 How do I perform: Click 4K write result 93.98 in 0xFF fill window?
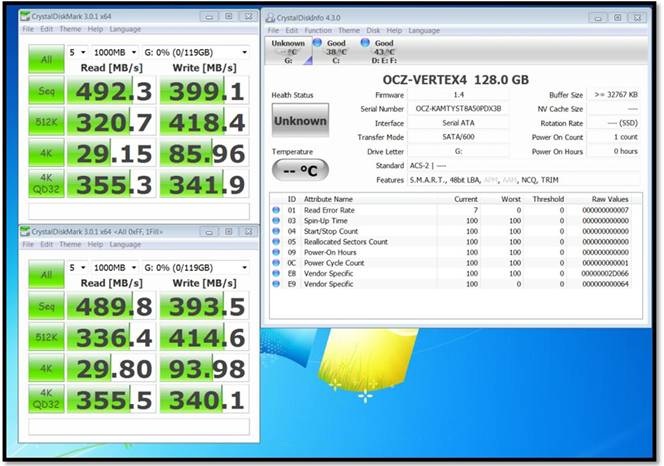205,368
